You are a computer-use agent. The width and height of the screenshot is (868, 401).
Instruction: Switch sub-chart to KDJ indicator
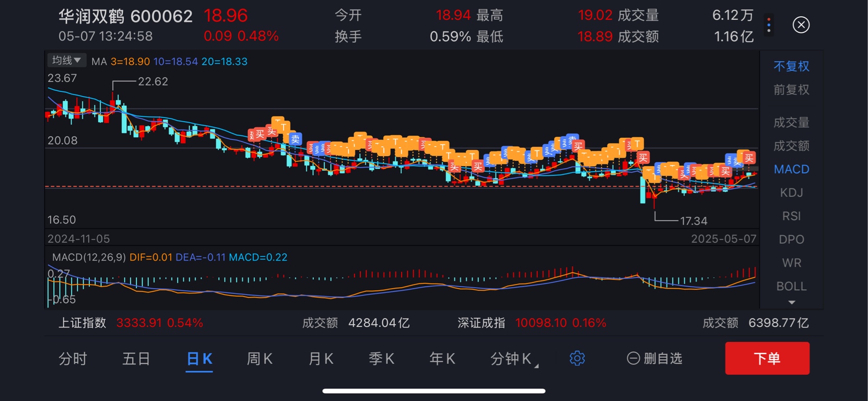[x=791, y=193]
